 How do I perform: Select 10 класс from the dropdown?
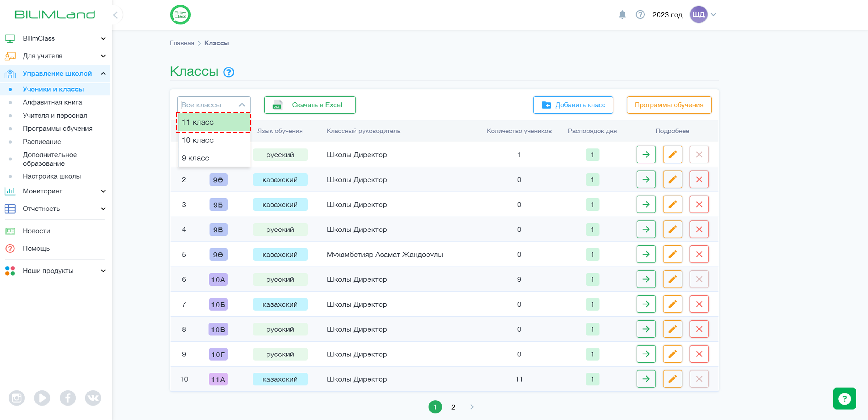coord(214,140)
